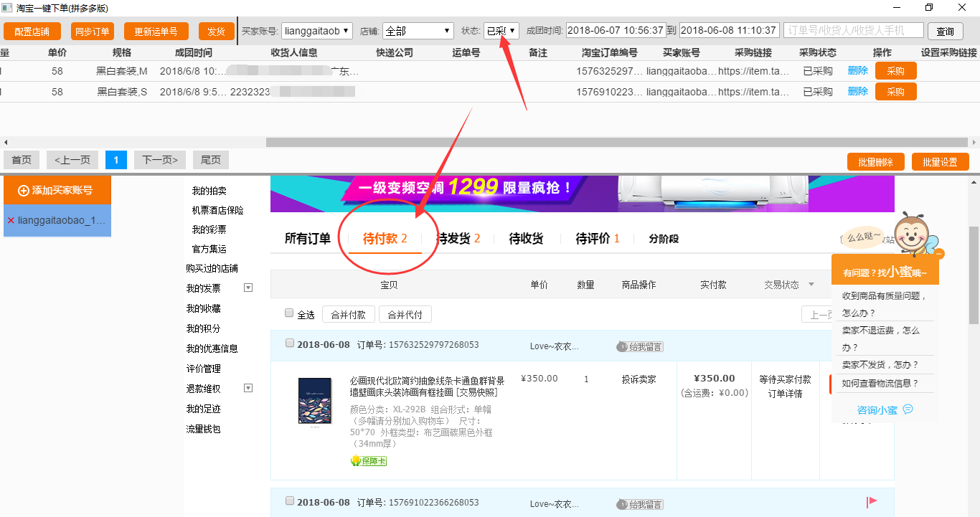Click 给我留言 icon for order 157691022366268053
This screenshot has height=517, width=980.
[640, 505]
